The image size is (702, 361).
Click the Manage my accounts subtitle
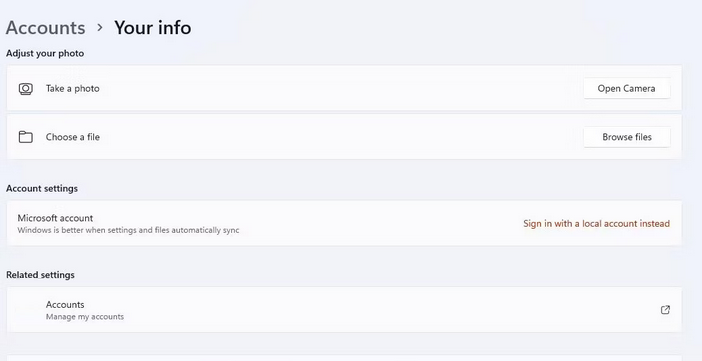click(85, 317)
